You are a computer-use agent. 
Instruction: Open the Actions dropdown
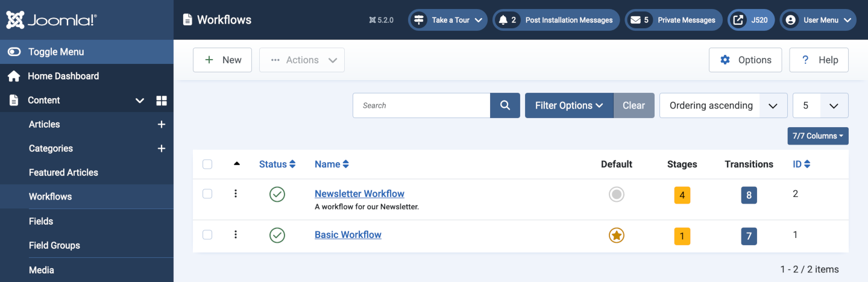pos(302,60)
